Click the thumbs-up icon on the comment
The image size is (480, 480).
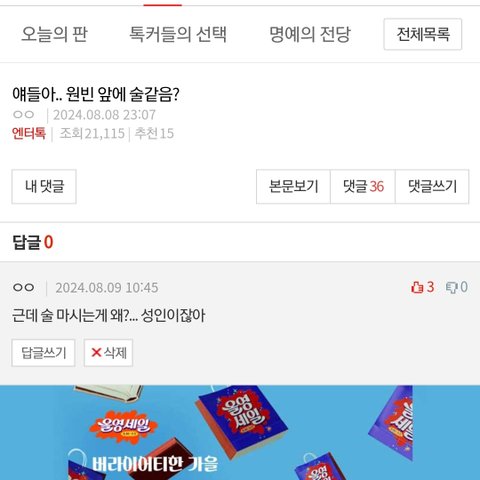(417, 287)
